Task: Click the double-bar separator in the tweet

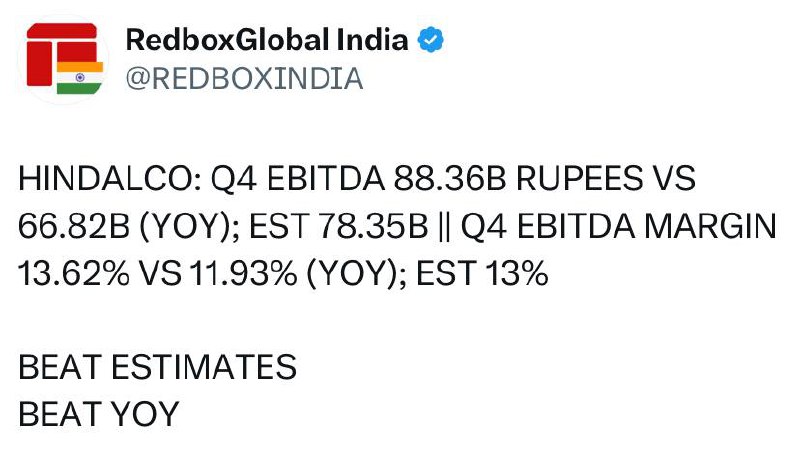Action: [x=444, y=226]
